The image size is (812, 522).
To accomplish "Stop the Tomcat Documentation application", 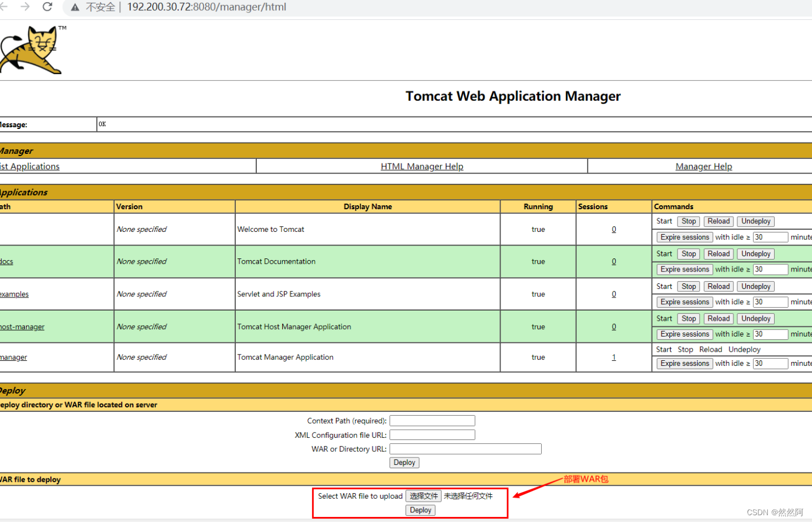I will (x=688, y=254).
